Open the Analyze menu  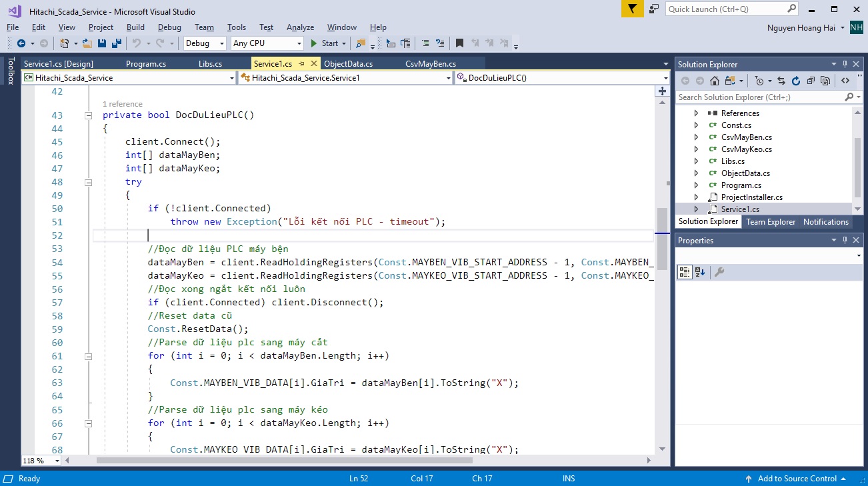click(x=300, y=27)
